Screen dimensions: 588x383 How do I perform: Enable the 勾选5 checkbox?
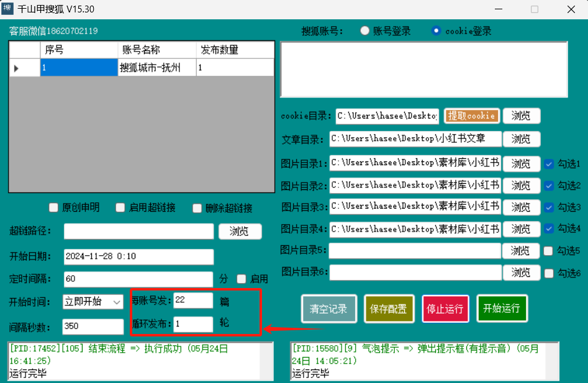click(x=548, y=251)
